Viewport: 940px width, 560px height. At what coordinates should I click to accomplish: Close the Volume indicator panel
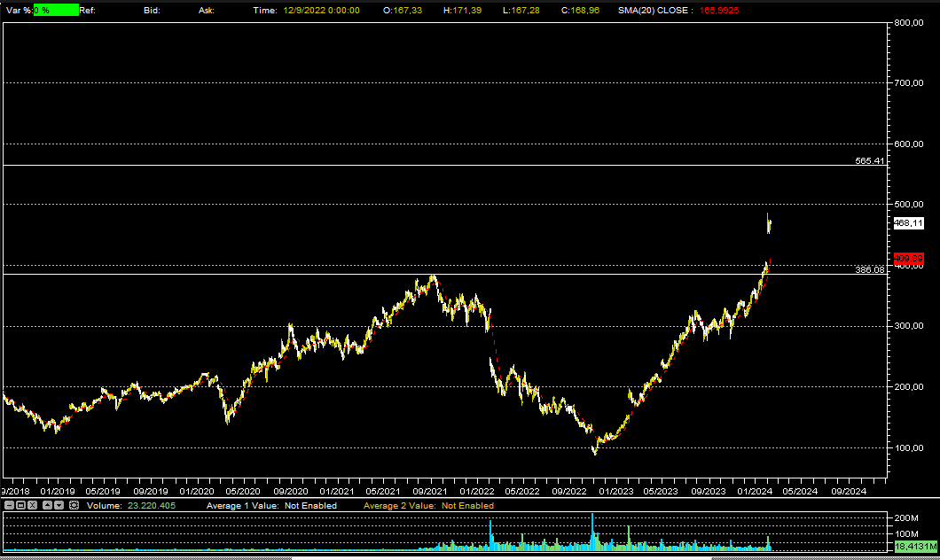(x=34, y=505)
